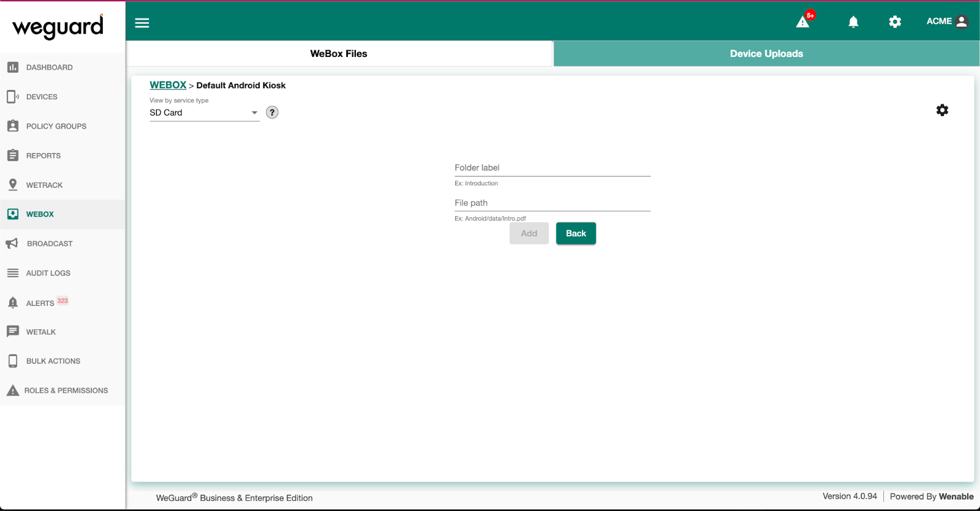980x511 pixels.
Task: Open WeTrack section
Action: pyautogui.click(x=62, y=185)
